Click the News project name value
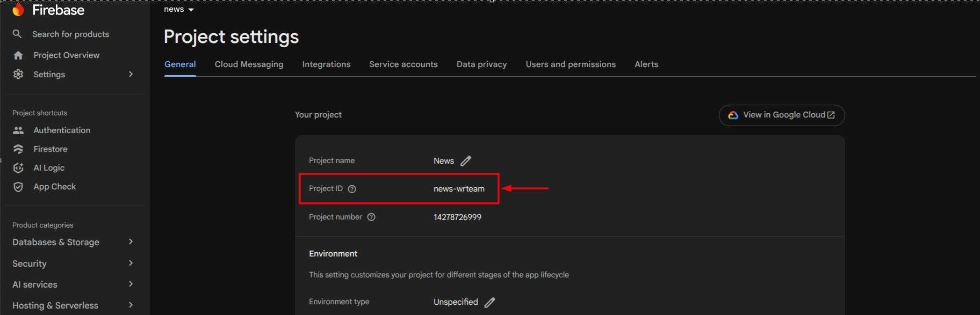The image size is (980, 315). click(x=444, y=161)
